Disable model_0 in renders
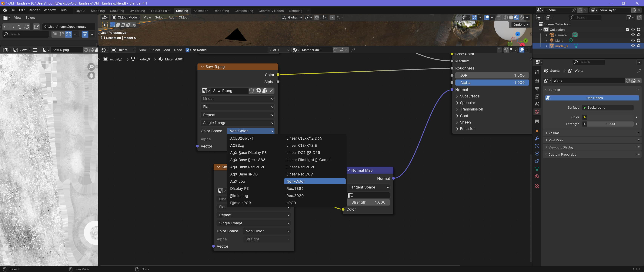Viewport: 644px width, 272px height. [x=639, y=46]
